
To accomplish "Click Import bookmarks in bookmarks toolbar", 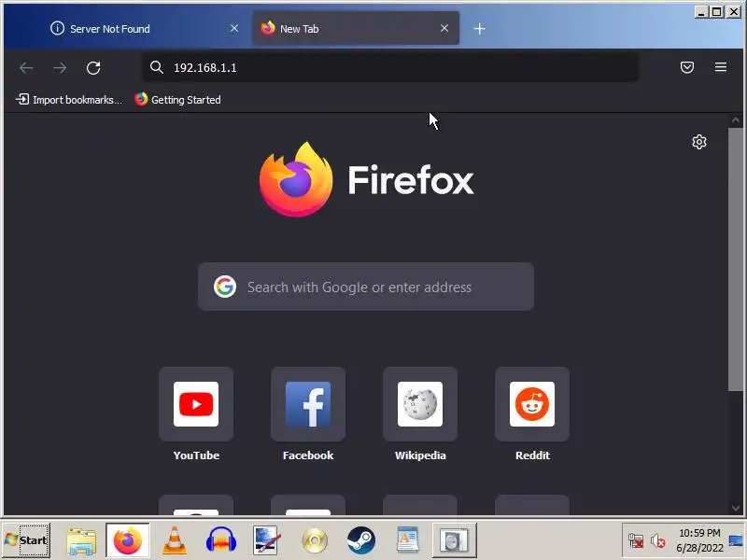I will coord(69,100).
